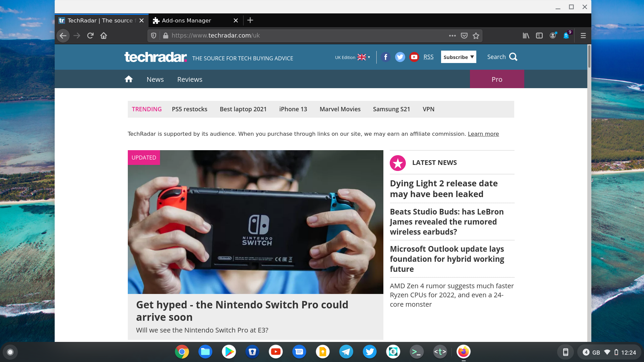Open the News menu item
Viewport: 644px width, 362px height.
tap(155, 79)
